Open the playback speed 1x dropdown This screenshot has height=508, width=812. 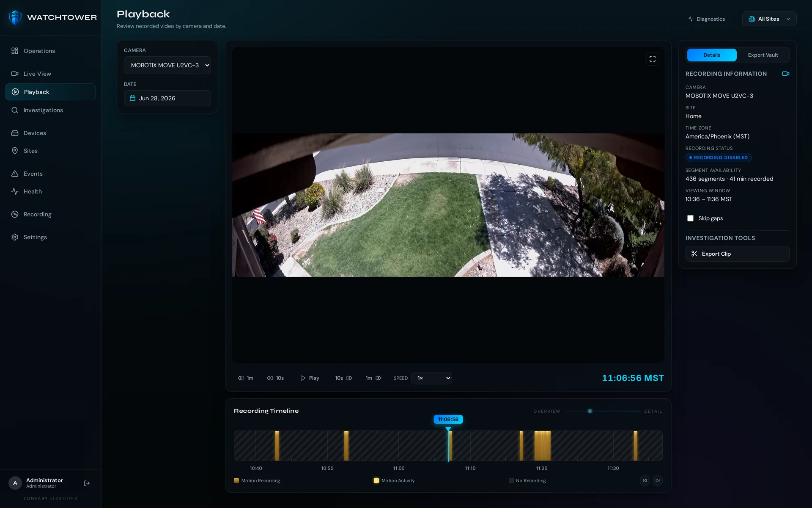point(431,378)
